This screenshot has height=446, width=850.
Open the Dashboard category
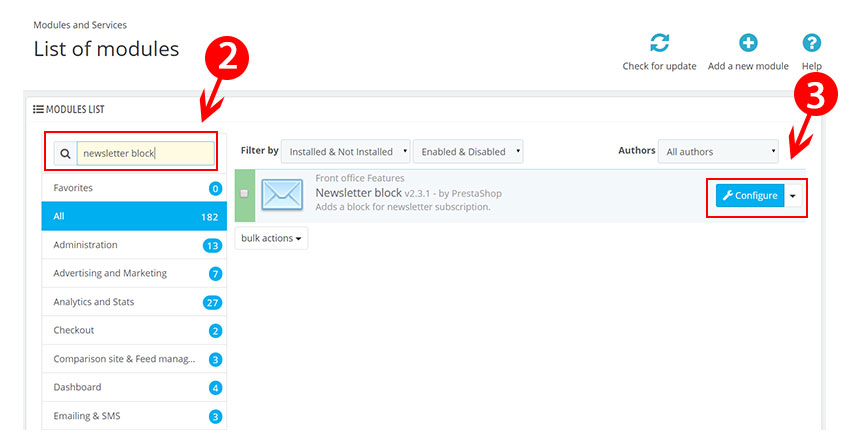pyautogui.click(x=134, y=387)
